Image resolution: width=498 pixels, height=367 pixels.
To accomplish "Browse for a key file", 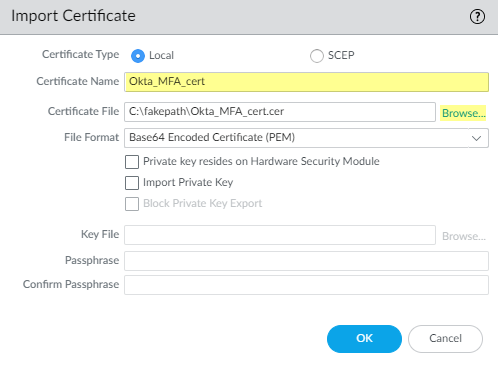I will 464,236.
